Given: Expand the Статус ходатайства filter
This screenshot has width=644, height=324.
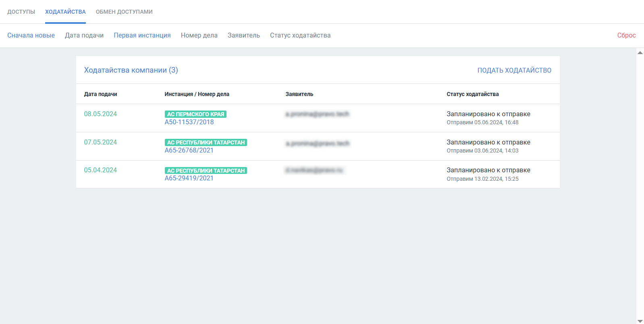Looking at the screenshot, I should [x=300, y=36].
